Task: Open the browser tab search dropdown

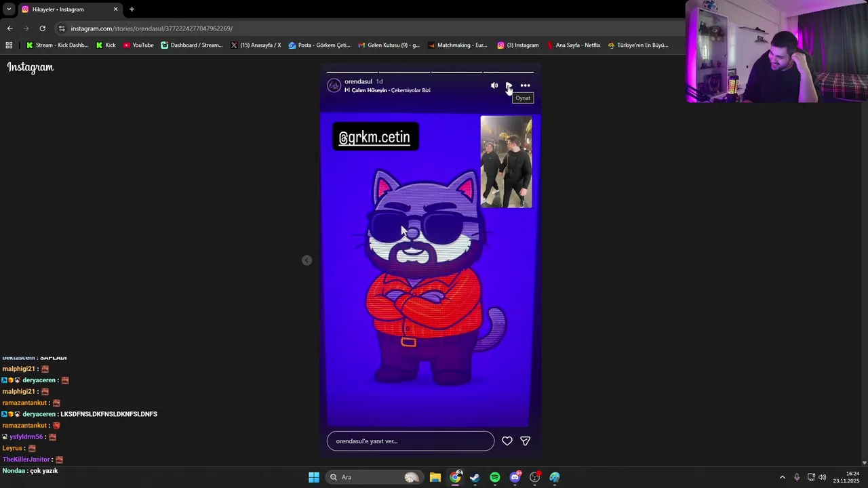Action: tap(9, 9)
